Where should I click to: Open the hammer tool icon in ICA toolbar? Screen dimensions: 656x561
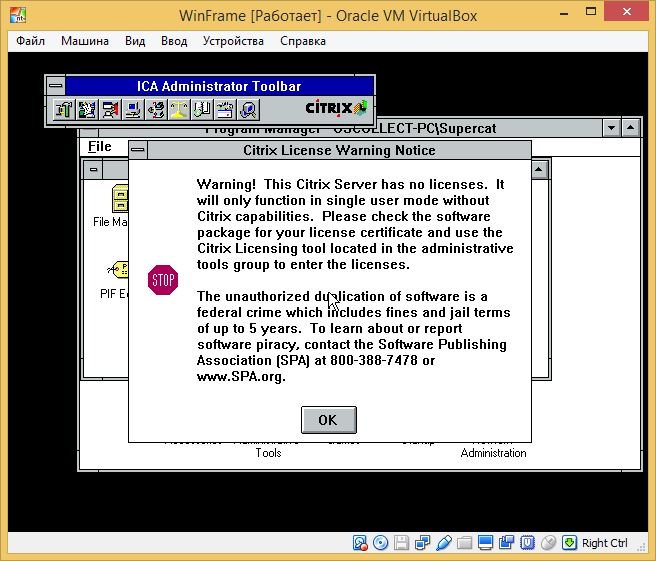[64, 110]
